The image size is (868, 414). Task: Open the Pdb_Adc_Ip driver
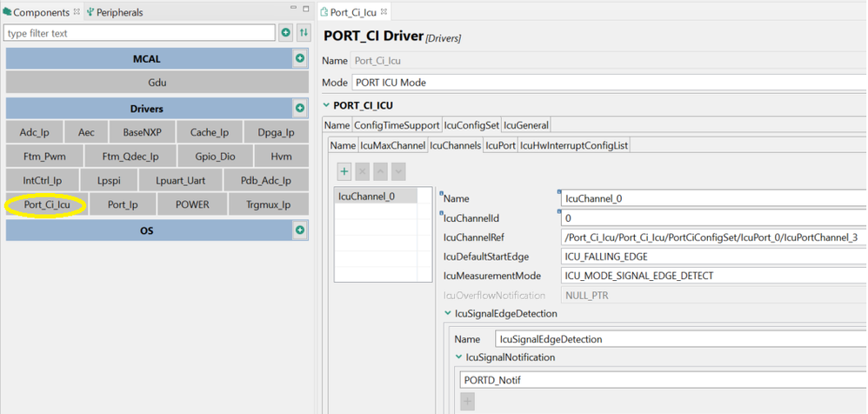pyautogui.click(x=266, y=180)
